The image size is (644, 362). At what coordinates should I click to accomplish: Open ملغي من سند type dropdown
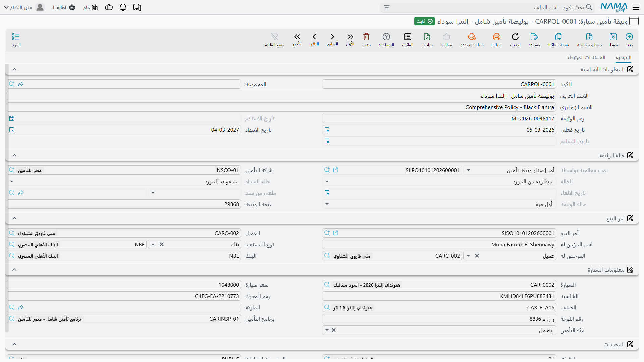(x=153, y=193)
